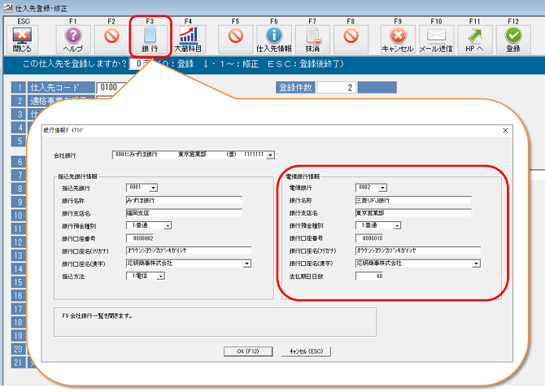Click the 抹消 delete icon

[312, 36]
